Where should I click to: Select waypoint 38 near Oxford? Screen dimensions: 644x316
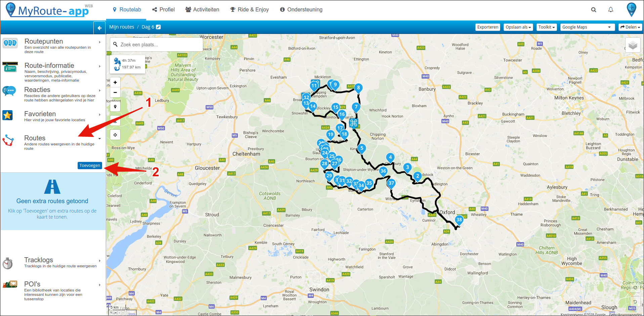pyautogui.click(x=459, y=220)
